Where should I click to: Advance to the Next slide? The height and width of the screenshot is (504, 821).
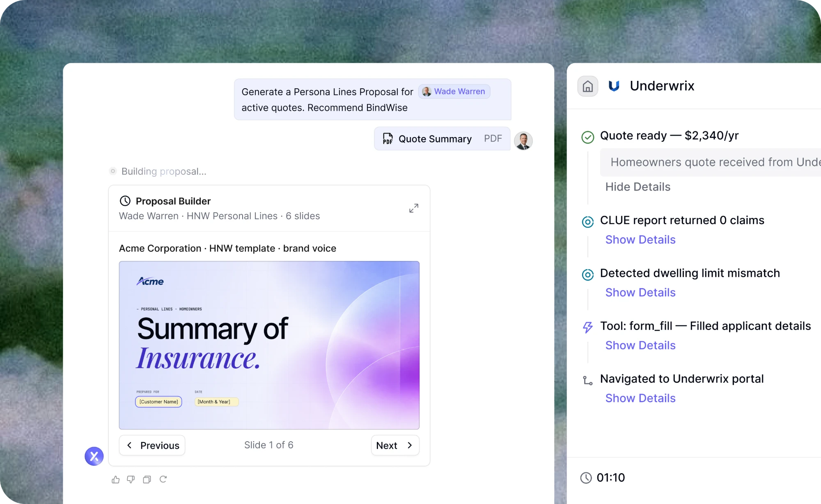tap(395, 445)
